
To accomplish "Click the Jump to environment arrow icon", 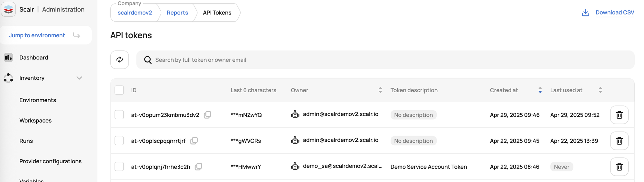I will (x=76, y=35).
